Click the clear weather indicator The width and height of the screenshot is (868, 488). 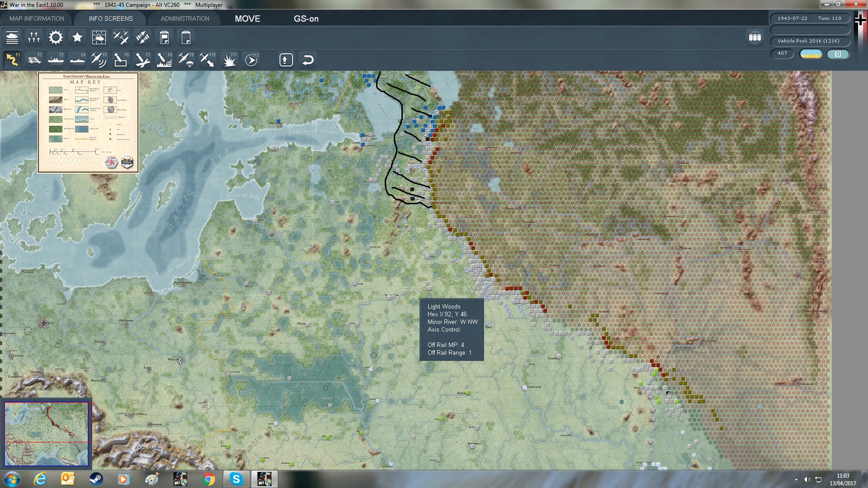point(811,54)
